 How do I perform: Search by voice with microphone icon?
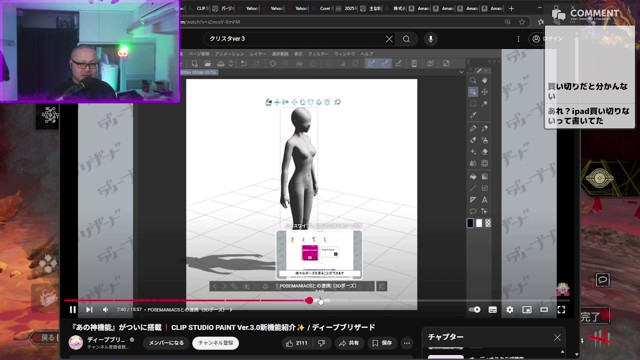[430, 39]
